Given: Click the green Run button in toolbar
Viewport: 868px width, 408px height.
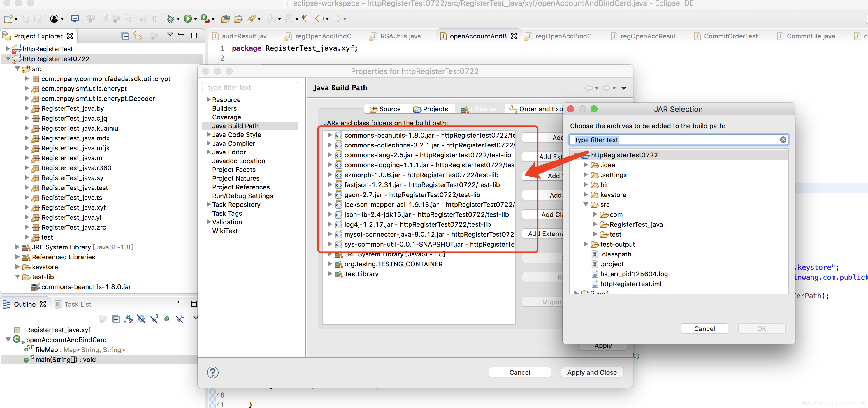Looking at the screenshot, I should tap(188, 19).
